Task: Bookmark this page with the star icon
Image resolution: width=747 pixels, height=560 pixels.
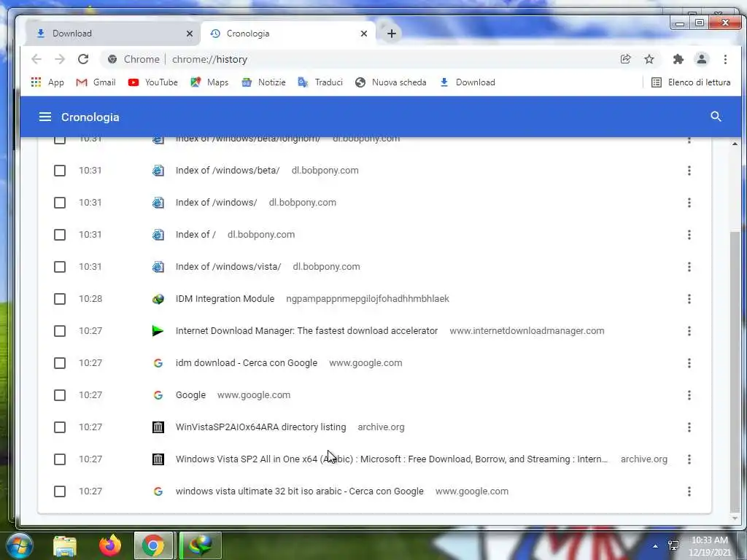Action: pos(649,59)
